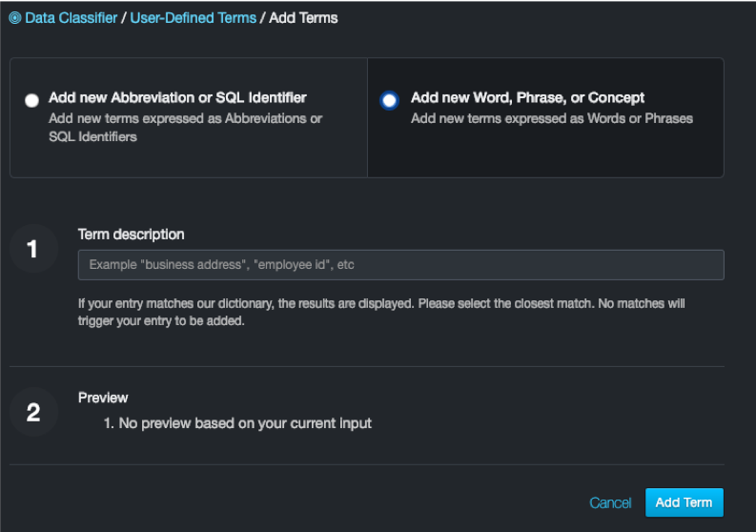756x532 pixels.
Task: Go to User-Defined Terms breadcrumb
Action: point(193,18)
